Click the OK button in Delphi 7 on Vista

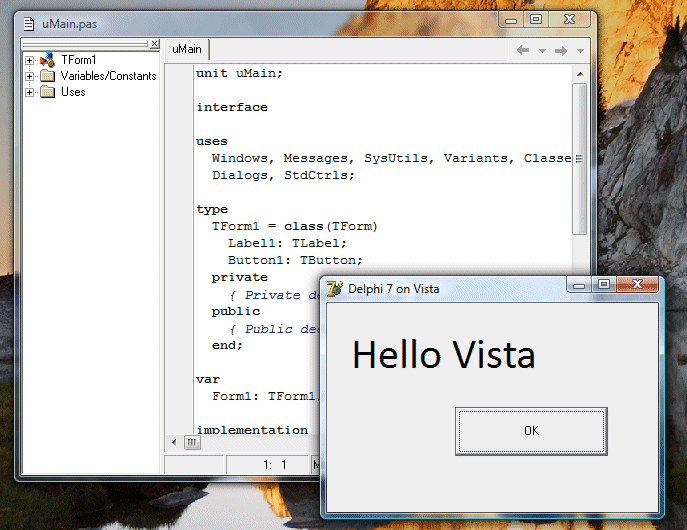click(531, 431)
